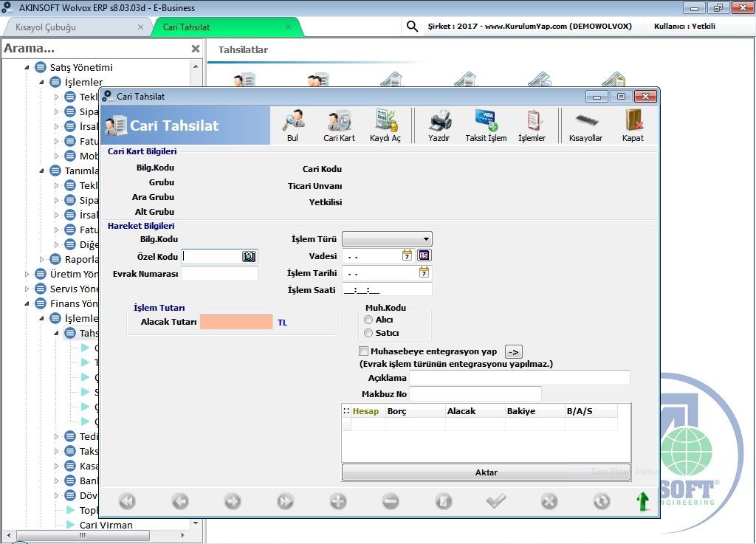This screenshot has width=756, height=544.
Task: Click the Aktar button
Action: pyautogui.click(x=486, y=472)
